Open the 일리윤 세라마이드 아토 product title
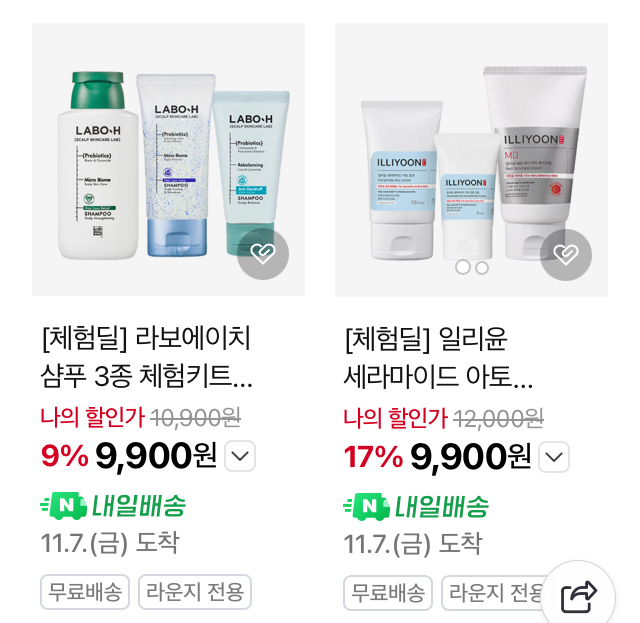 point(438,358)
